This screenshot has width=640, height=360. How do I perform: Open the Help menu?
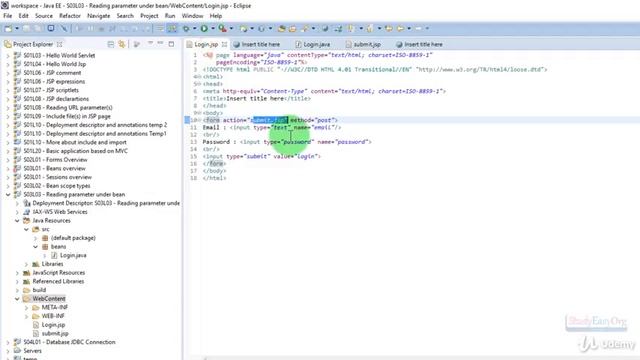pos(216,16)
